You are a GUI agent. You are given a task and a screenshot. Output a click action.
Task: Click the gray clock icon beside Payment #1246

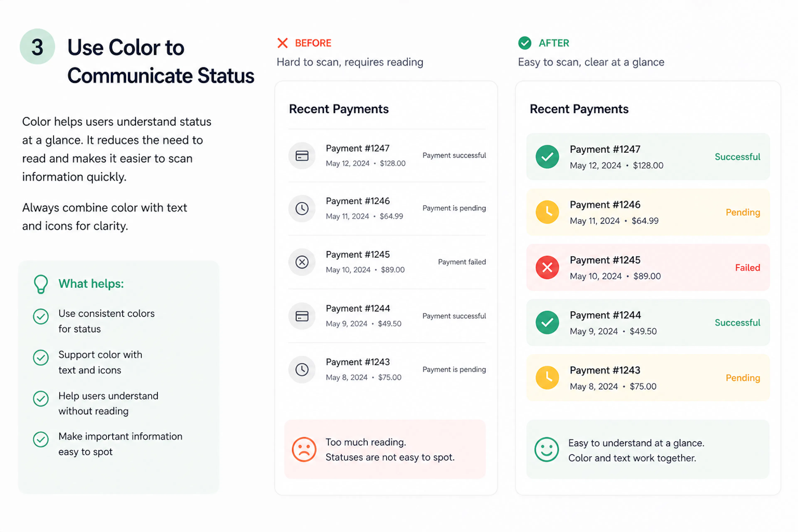pos(302,208)
